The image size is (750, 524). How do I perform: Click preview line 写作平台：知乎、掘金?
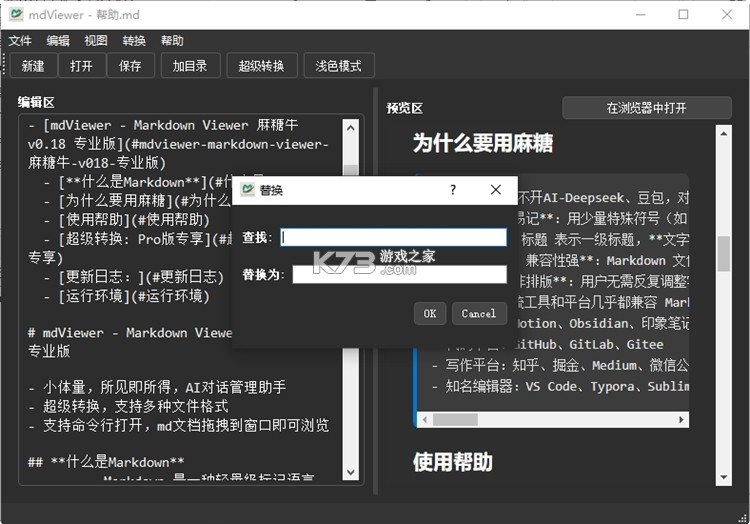click(x=560, y=366)
